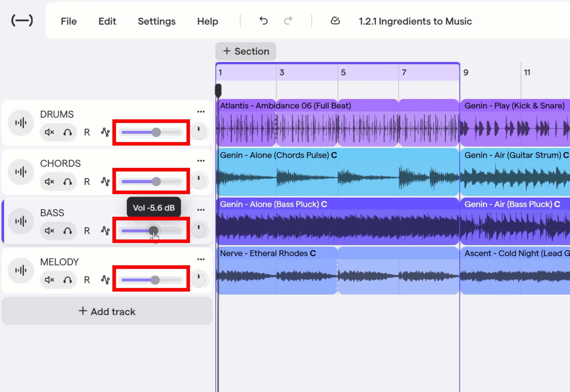Image resolution: width=570 pixels, height=392 pixels.
Task: Select the Genin - Air (Bass Pluck) clip
Action: click(x=515, y=221)
